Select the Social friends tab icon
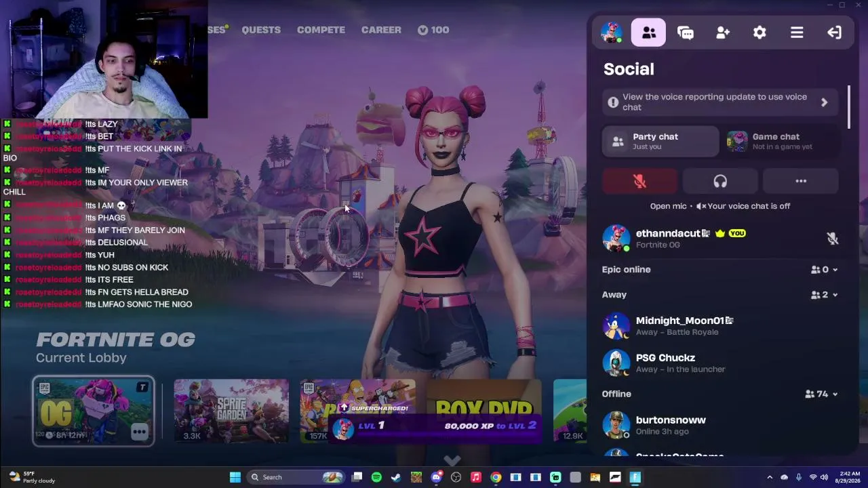868x488 pixels. pyautogui.click(x=648, y=33)
